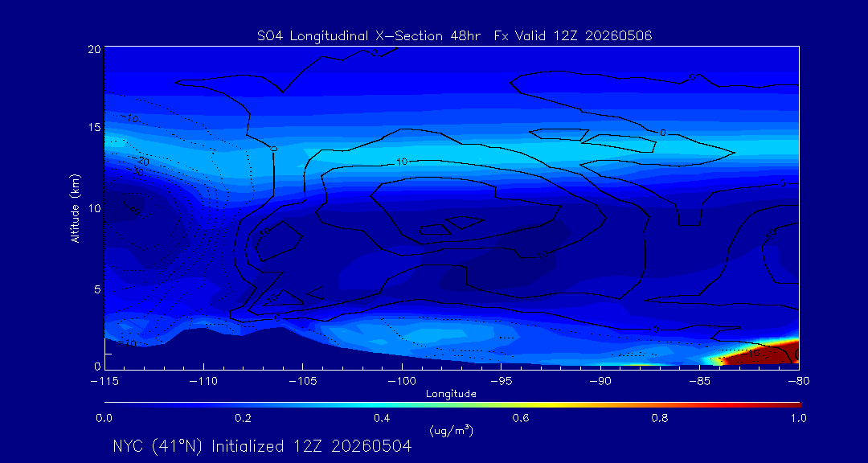Click the 10 altitude axis label
This screenshot has width=868, height=463.
[x=93, y=208]
